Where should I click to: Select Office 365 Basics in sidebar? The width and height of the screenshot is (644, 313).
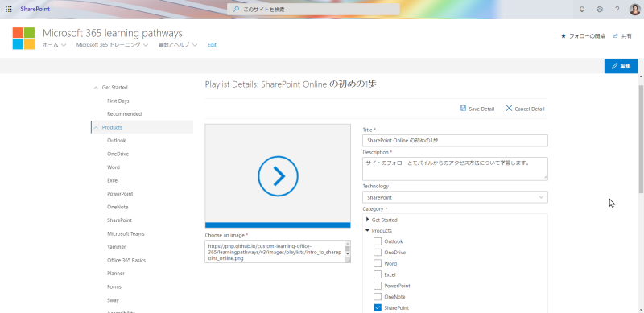[x=126, y=261]
